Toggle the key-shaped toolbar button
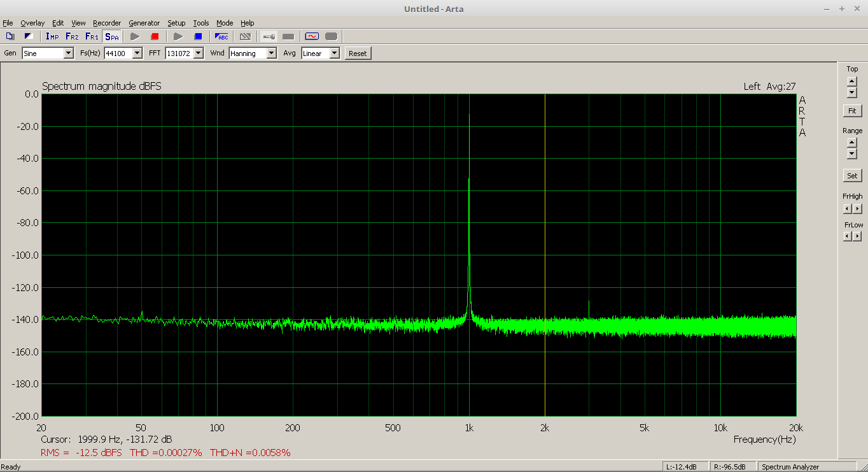The height and width of the screenshot is (472, 868). click(269, 36)
